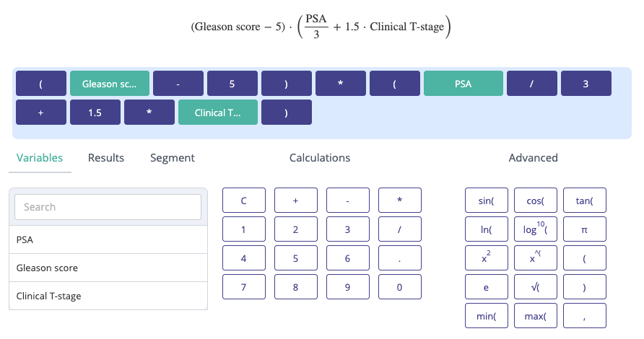This screenshot has height=339, width=644.
Task: Switch to the Results tab
Action: click(106, 158)
